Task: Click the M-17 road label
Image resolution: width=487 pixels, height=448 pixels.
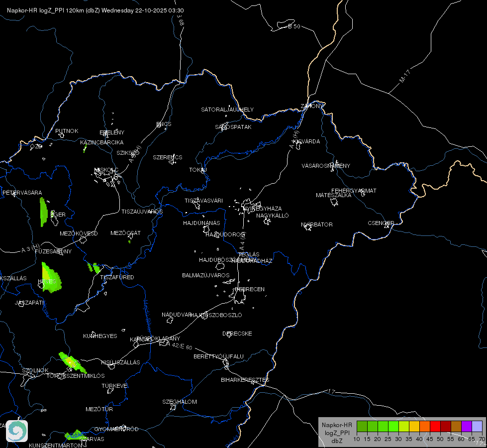Action: (x=405, y=76)
